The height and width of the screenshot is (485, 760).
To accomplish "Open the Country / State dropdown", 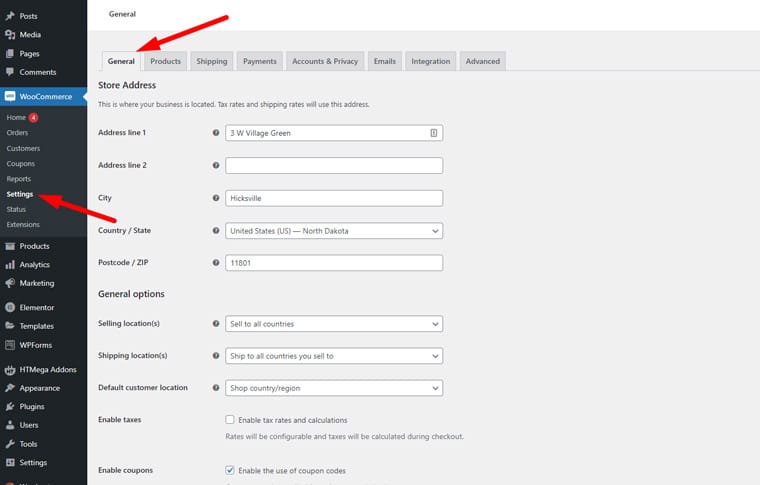I will [334, 231].
